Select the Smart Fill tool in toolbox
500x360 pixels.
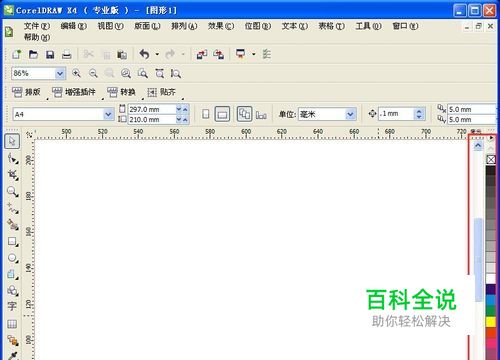point(13,225)
